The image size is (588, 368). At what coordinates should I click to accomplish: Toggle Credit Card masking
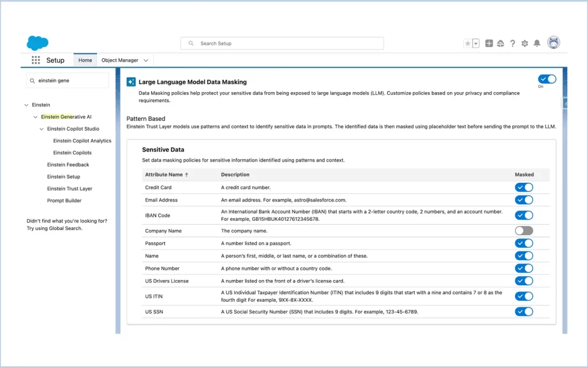coord(524,187)
